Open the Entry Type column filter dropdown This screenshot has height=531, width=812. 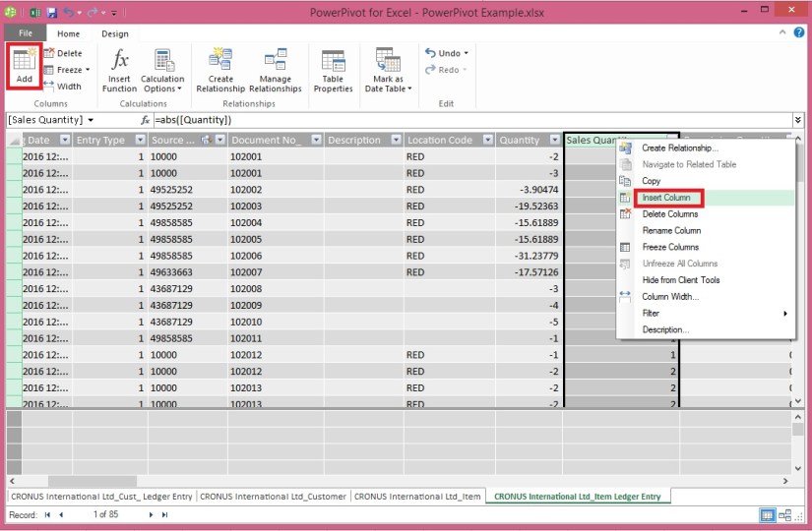pyautogui.click(x=141, y=140)
